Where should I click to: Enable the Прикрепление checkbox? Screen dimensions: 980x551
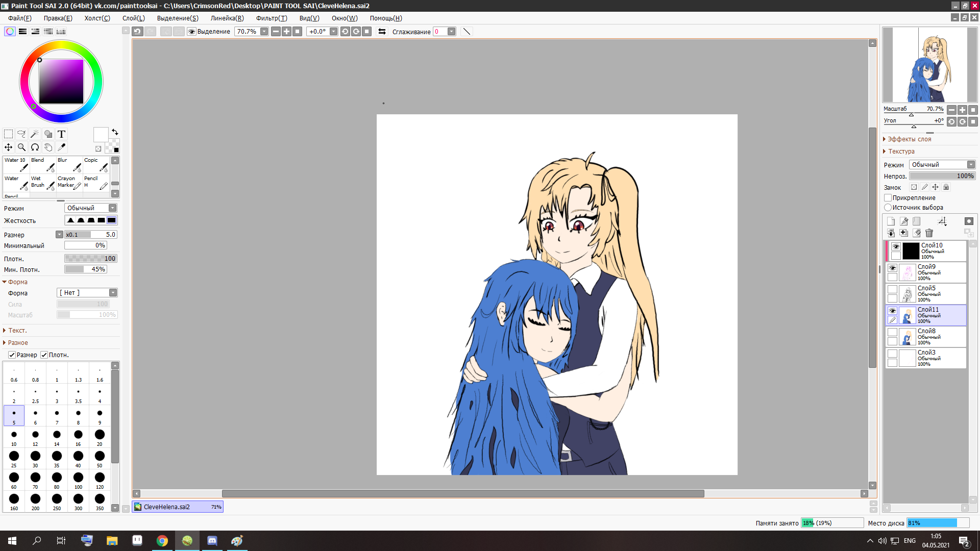pyautogui.click(x=888, y=198)
